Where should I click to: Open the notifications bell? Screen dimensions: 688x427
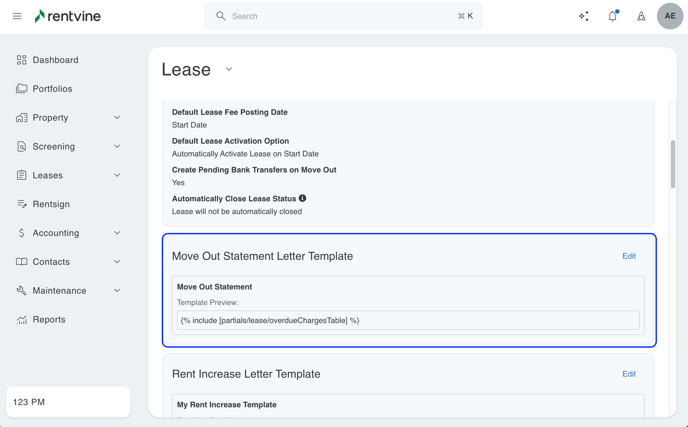pos(612,16)
